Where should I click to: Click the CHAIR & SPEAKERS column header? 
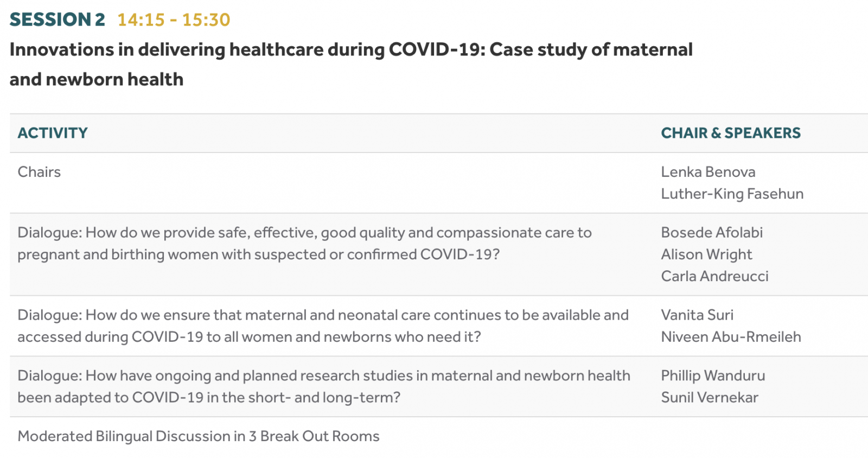(730, 133)
